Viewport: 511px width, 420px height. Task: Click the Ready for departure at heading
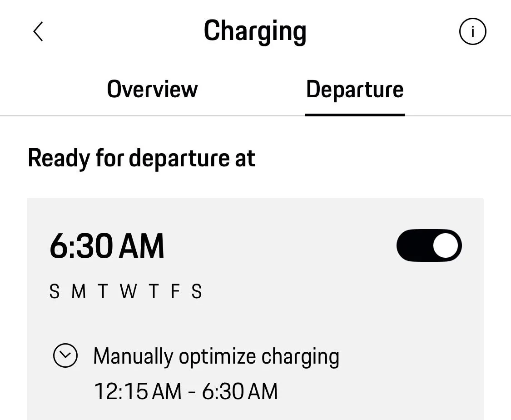tap(141, 158)
